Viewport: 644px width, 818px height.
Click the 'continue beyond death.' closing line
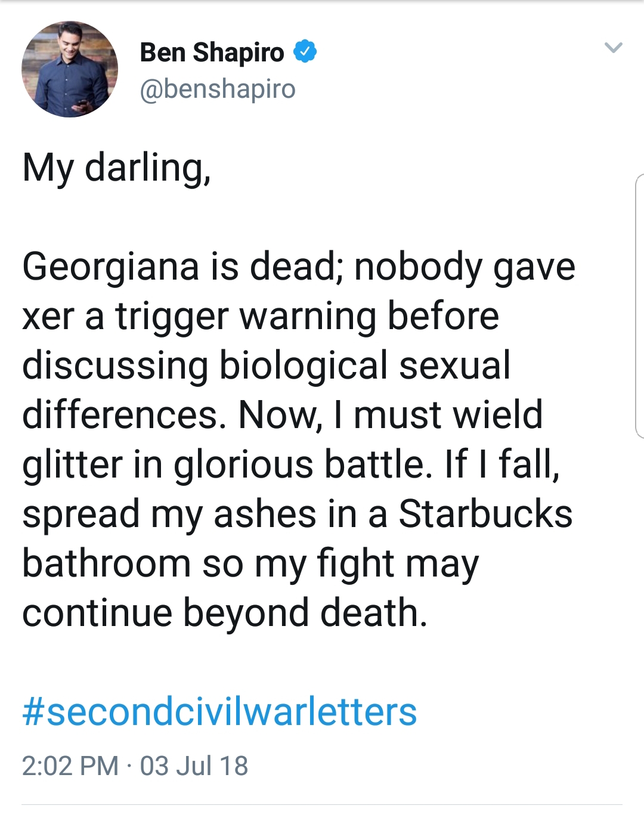[x=225, y=613]
